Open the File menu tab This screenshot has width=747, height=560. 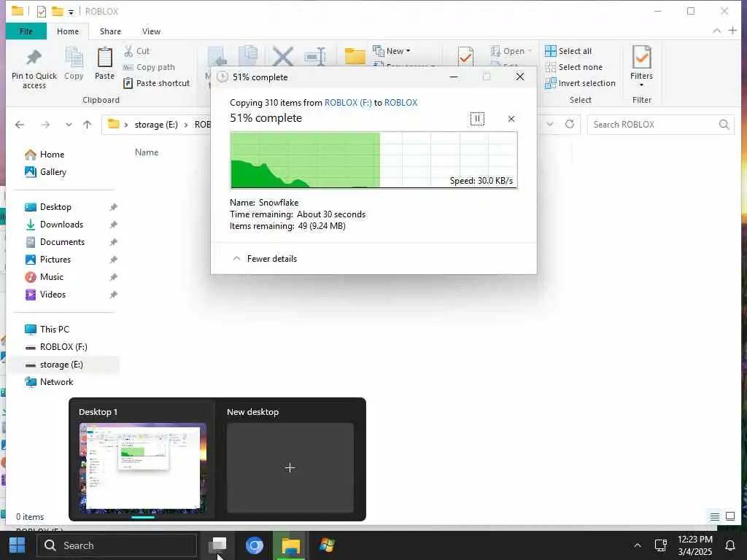click(x=26, y=31)
